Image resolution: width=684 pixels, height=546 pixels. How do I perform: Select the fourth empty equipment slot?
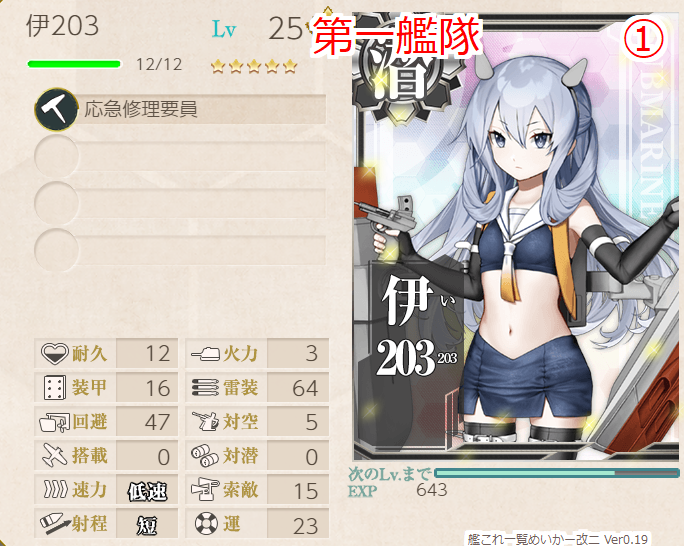[x=180, y=250]
